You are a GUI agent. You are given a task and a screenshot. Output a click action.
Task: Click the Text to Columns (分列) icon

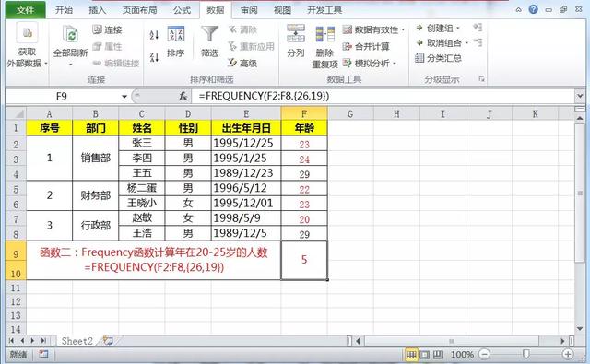coord(296,33)
